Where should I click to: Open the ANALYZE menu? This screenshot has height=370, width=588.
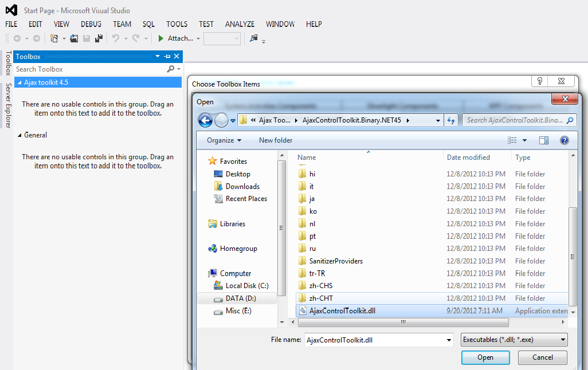coord(240,24)
